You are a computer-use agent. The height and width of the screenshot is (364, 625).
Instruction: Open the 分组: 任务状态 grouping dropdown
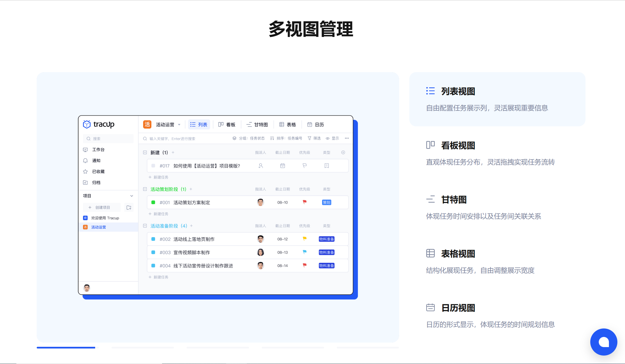click(249, 138)
